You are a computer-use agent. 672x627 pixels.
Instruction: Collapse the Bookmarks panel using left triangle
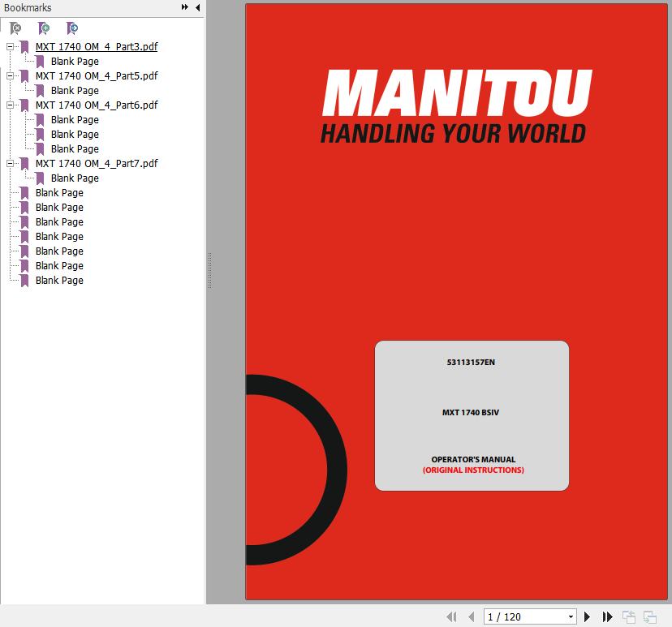[x=197, y=7]
